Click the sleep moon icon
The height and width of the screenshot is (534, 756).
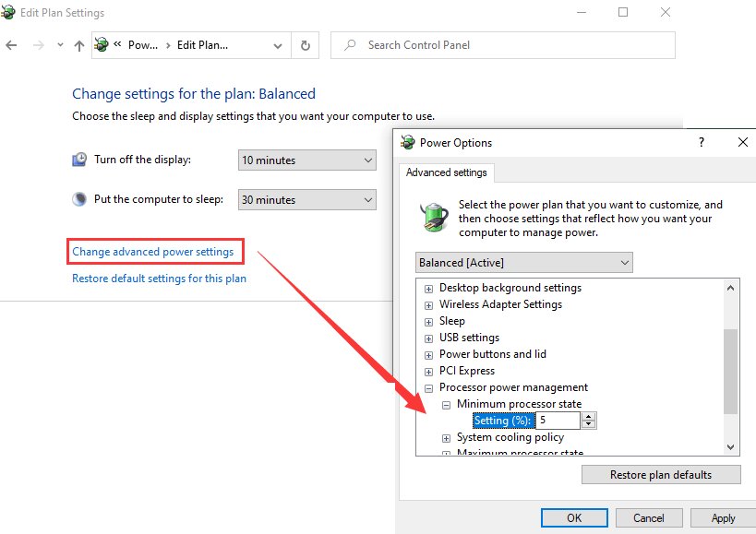[x=79, y=199]
